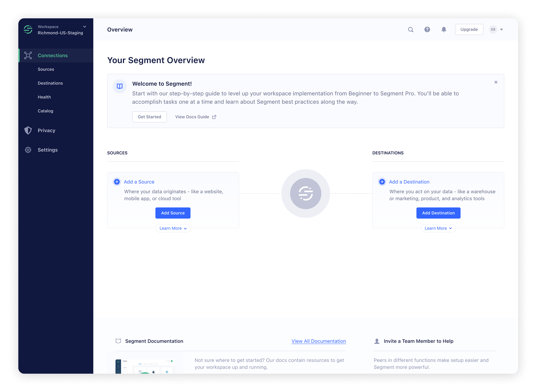Open Privacy via the shield icon
Viewport: 535px width, 392px height.
[28, 130]
